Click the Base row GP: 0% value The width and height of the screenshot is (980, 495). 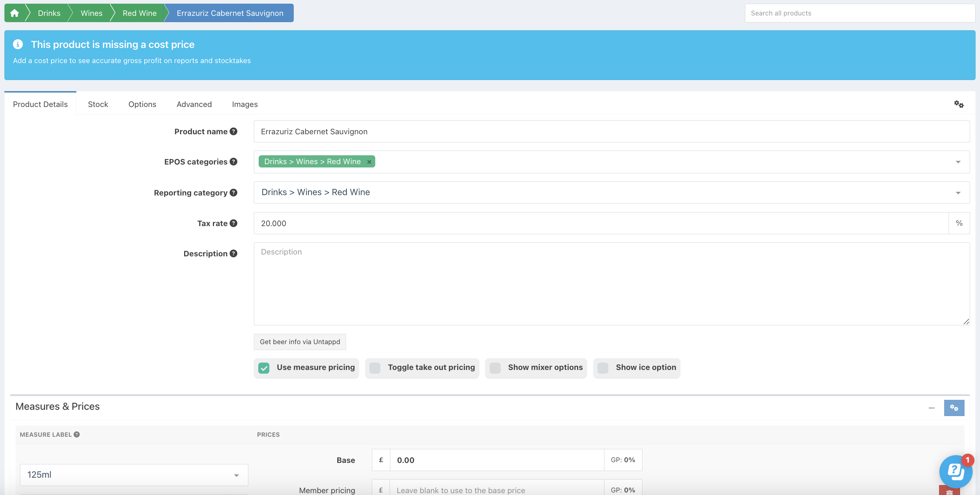623,460
